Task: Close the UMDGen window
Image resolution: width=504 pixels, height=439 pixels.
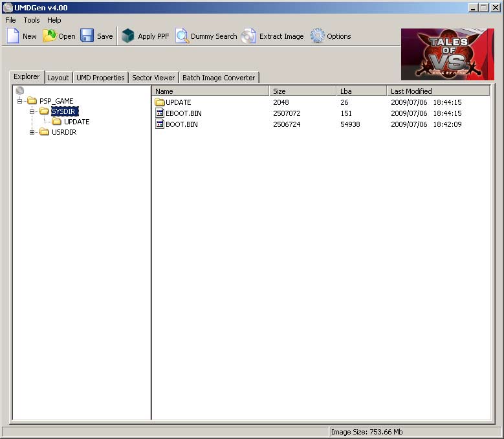Action: [x=496, y=8]
